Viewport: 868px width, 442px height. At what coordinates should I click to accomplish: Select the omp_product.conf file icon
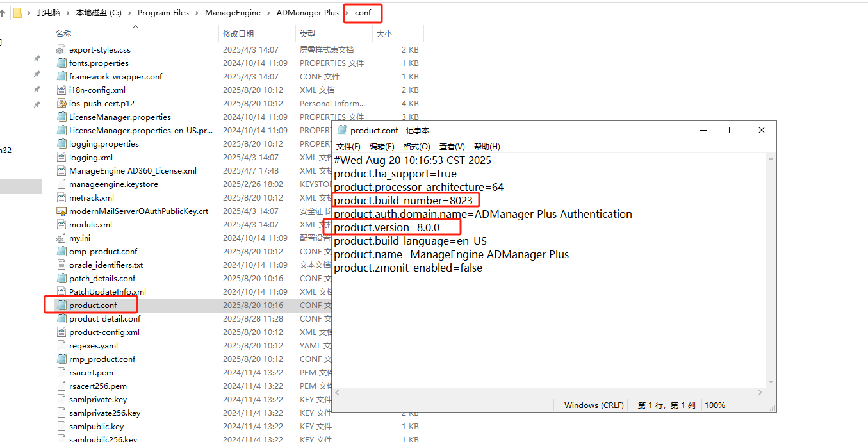tap(61, 252)
